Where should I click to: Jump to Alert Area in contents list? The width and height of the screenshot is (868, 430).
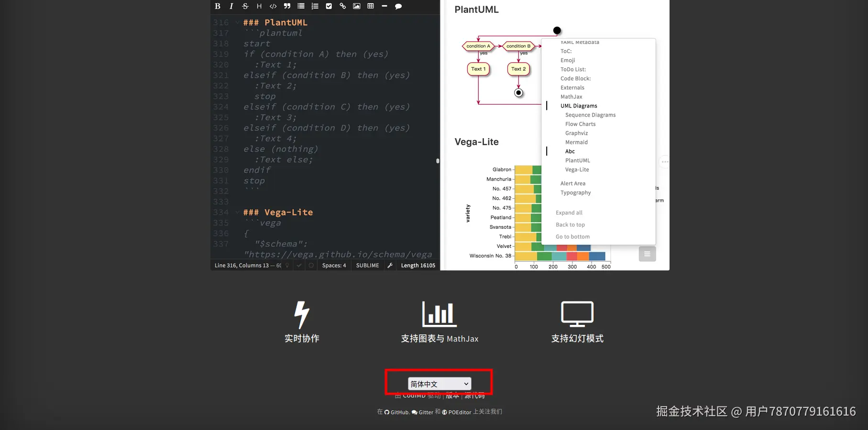point(573,183)
